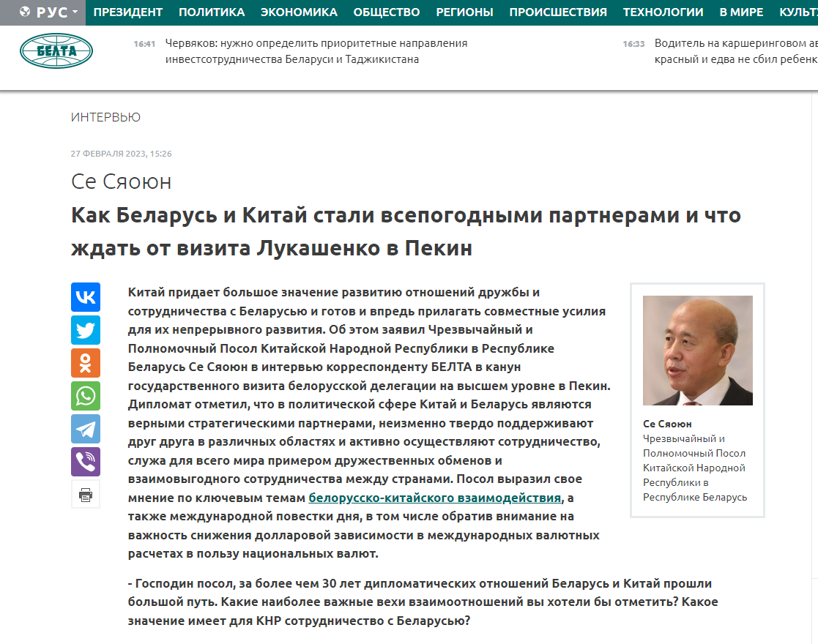The height and width of the screenshot is (644, 818).
Task: Click the date 27 ФЕВРАЛЯ 2023, 15:26
Action: click(x=121, y=153)
